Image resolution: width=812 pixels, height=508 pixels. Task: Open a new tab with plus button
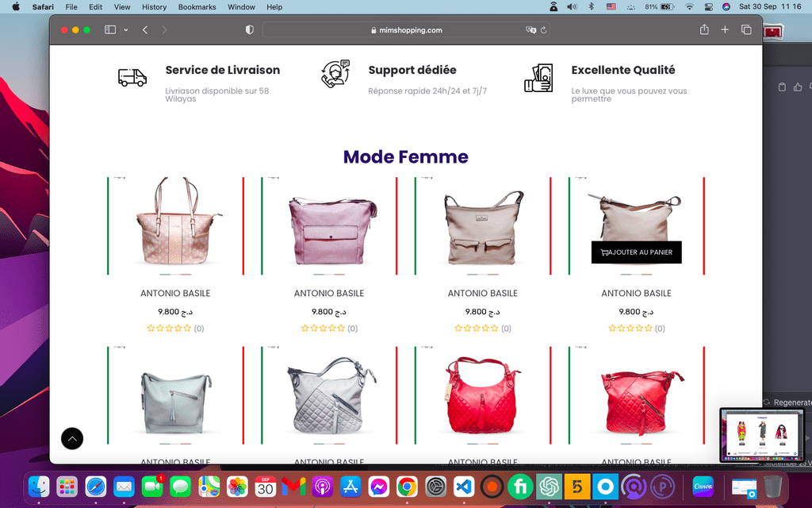point(725,29)
